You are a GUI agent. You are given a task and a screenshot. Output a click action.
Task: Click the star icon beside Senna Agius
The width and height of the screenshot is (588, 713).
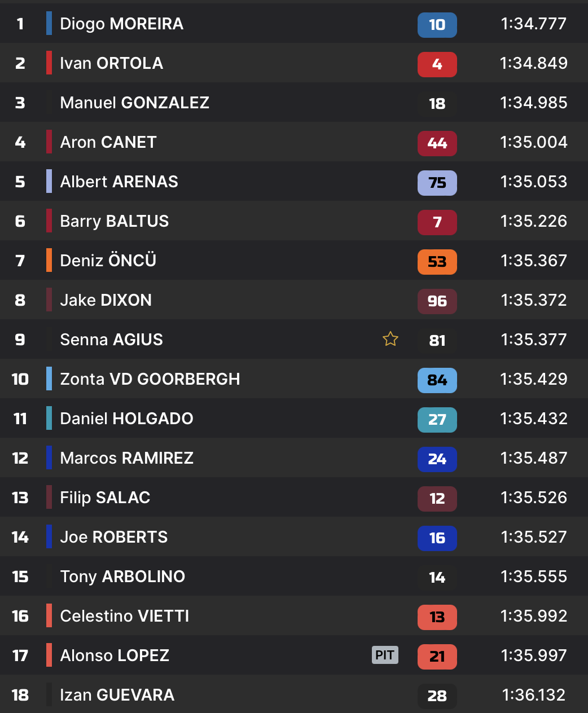pyautogui.click(x=390, y=339)
